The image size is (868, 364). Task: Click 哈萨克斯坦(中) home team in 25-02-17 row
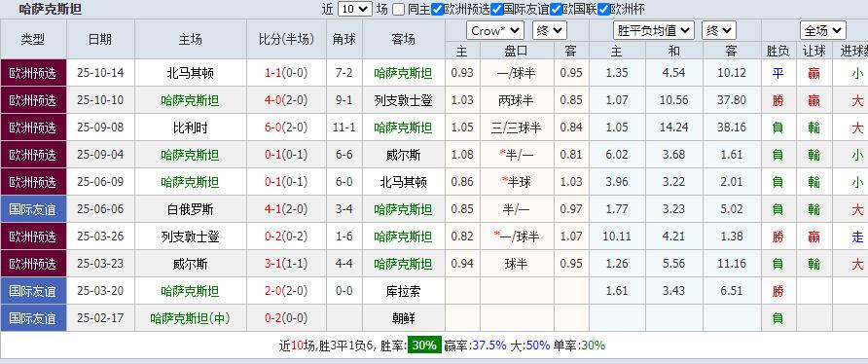point(190,318)
